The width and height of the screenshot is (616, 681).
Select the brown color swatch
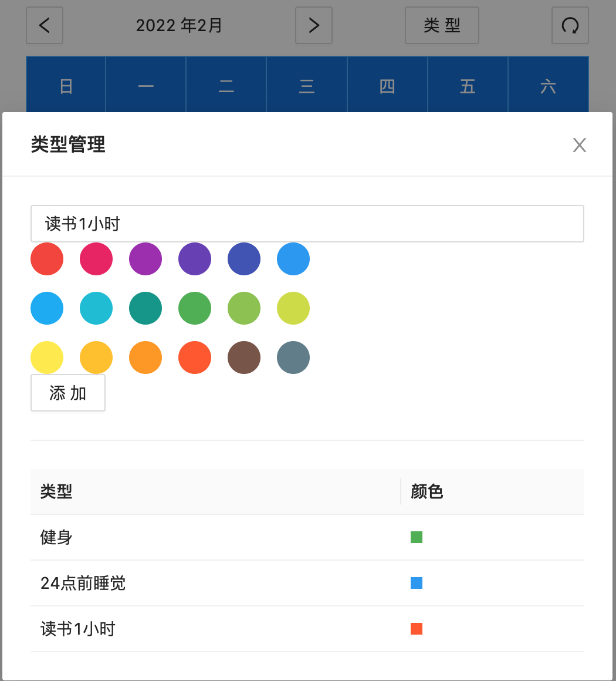pos(244,358)
